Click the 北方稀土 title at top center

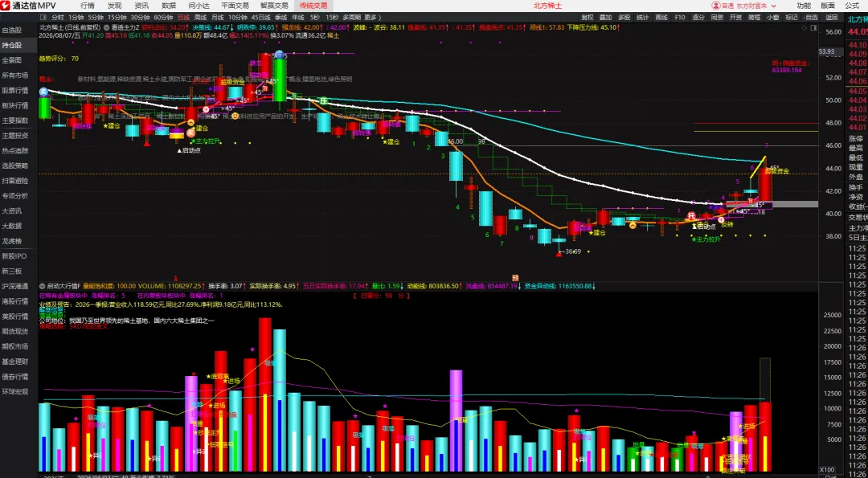click(x=547, y=6)
